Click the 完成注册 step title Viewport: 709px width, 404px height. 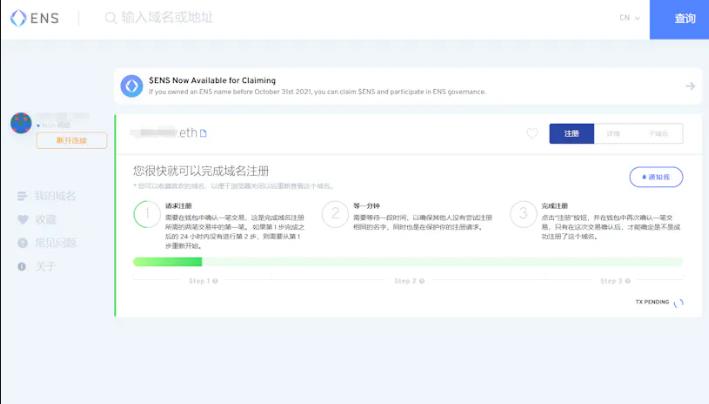click(x=554, y=206)
